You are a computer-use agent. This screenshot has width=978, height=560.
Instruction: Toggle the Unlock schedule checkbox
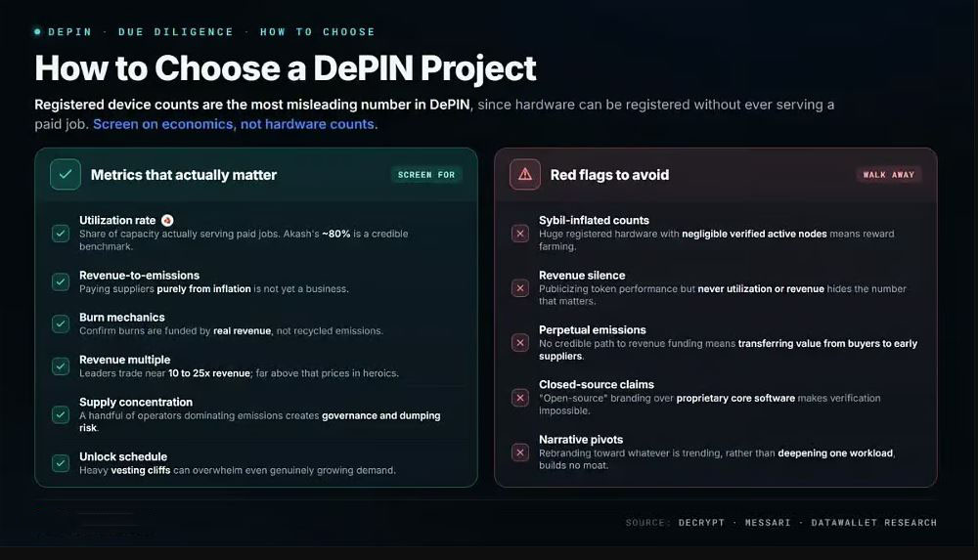[x=61, y=463]
